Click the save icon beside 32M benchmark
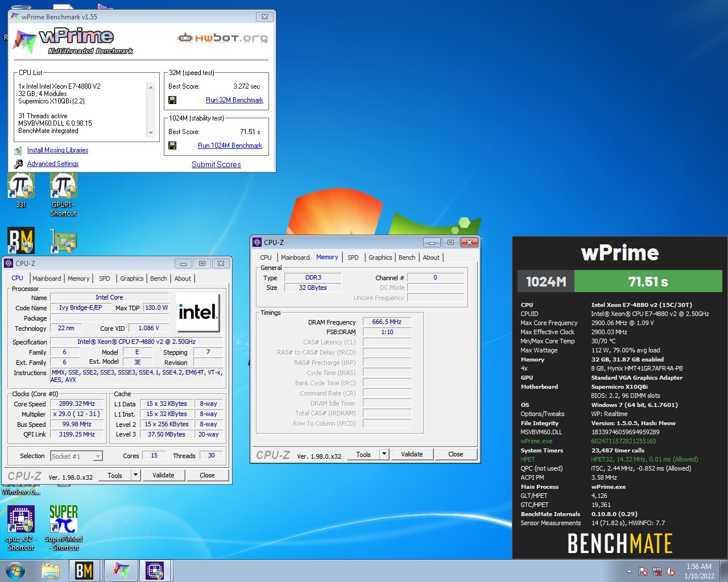The width and height of the screenshot is (728, 582). (x=172, y=100)
